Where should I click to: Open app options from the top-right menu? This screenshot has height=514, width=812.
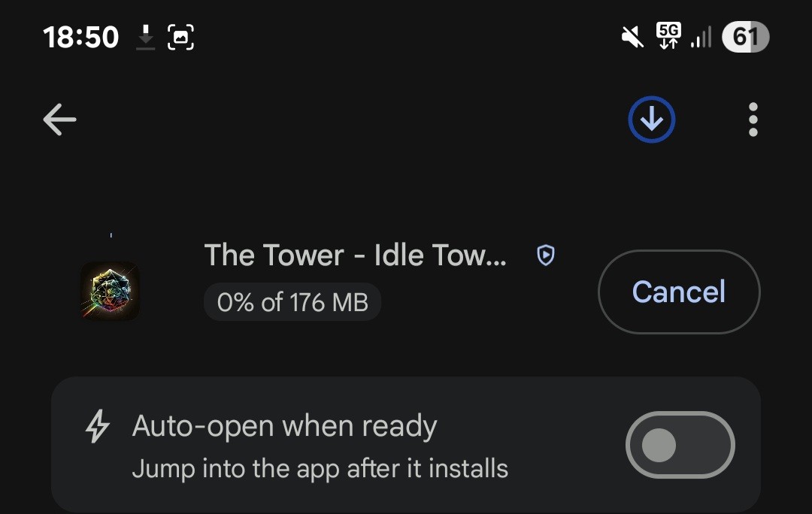[753, 119]
